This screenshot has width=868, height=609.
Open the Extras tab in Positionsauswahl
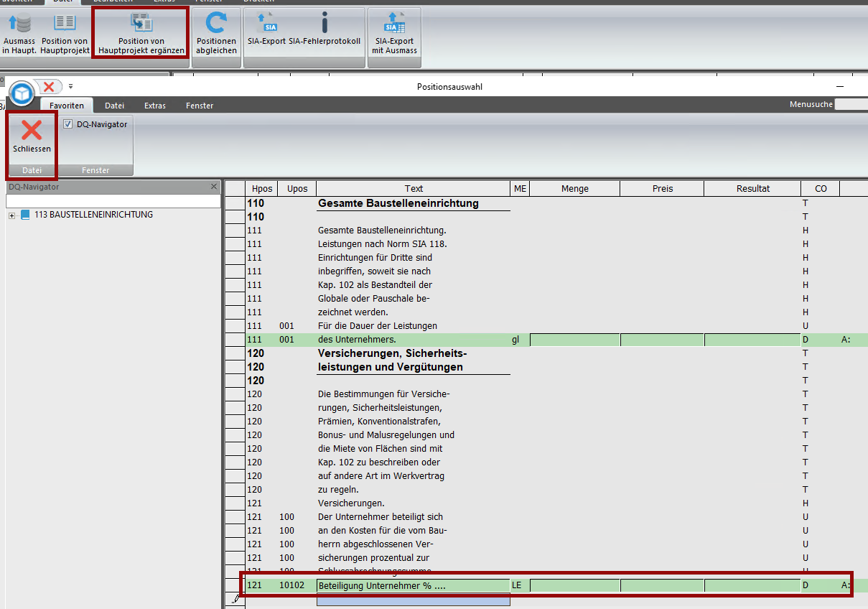click(155, 106)
